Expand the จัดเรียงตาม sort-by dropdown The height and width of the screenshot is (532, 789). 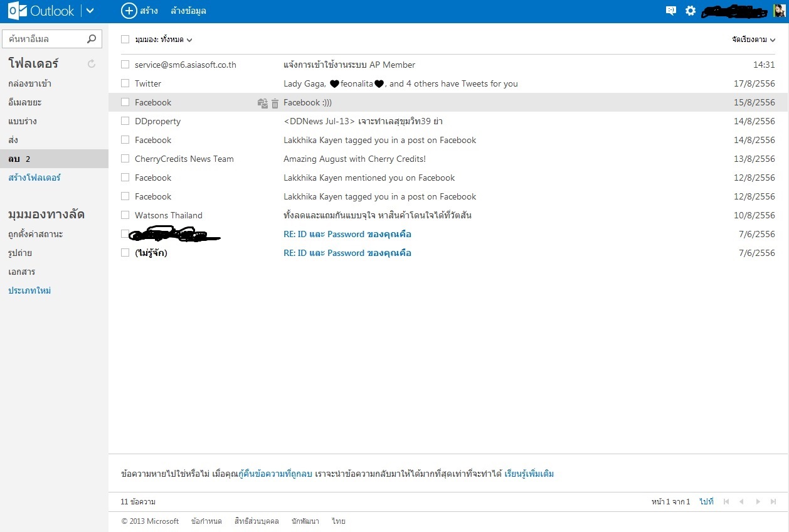click(753, 40)
